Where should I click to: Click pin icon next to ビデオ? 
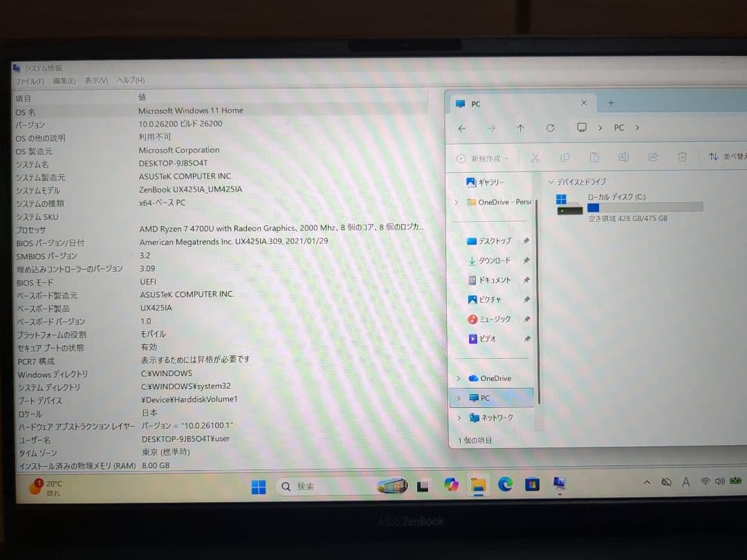tap(526, 339)
